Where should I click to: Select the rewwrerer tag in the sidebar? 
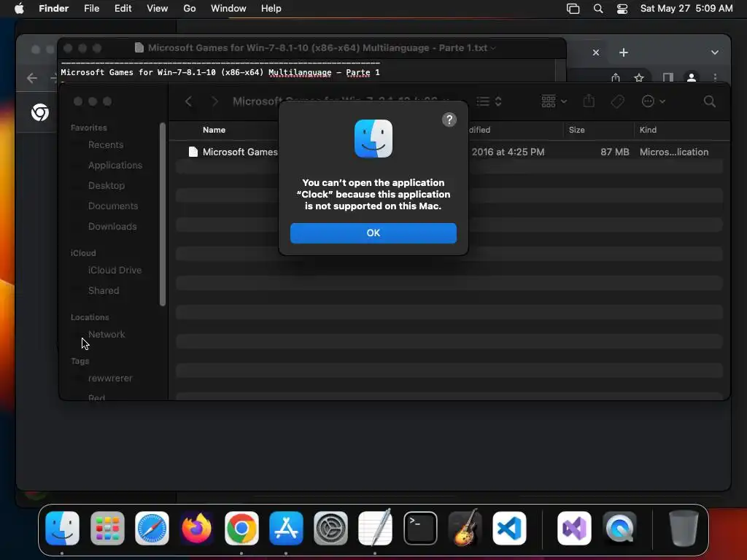110,378
